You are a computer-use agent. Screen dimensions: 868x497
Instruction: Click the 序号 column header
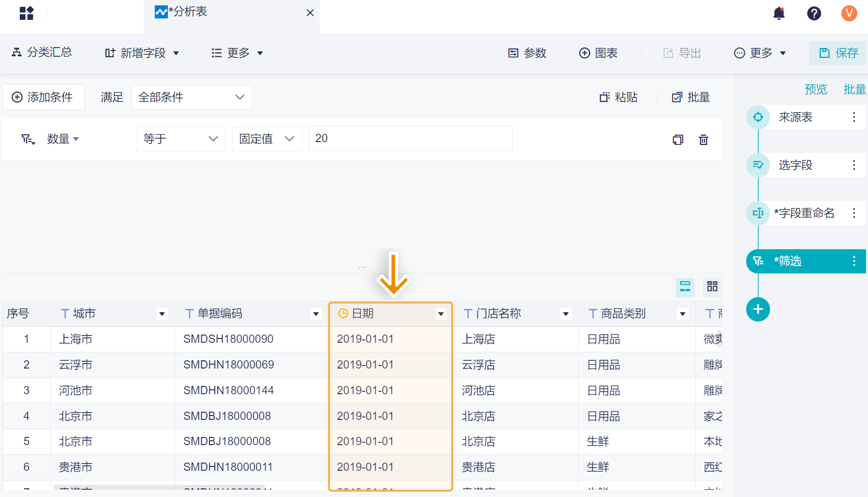(27, 314)
